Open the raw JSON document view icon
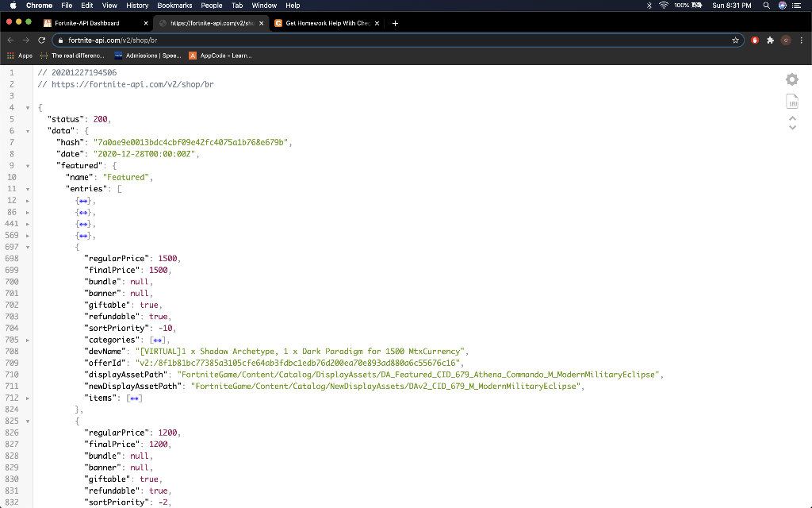 (x=791, y=101)
